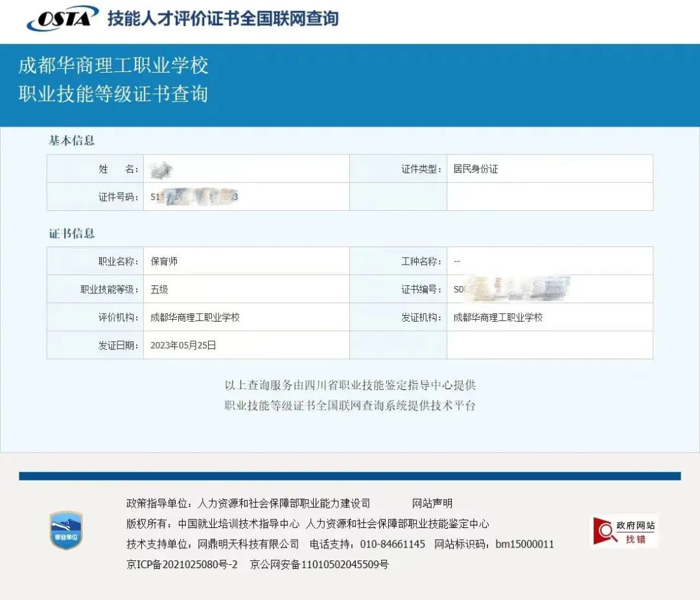Click the blurred 证书编号 value
Viewport: 700px width, 600px height.
pos(512,289)
